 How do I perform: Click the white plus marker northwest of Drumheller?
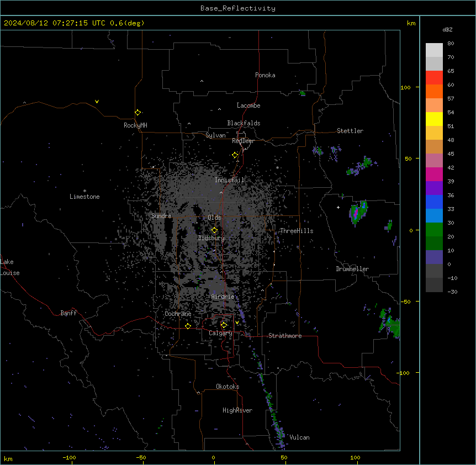pyautogui.click(x=338, y=207)
